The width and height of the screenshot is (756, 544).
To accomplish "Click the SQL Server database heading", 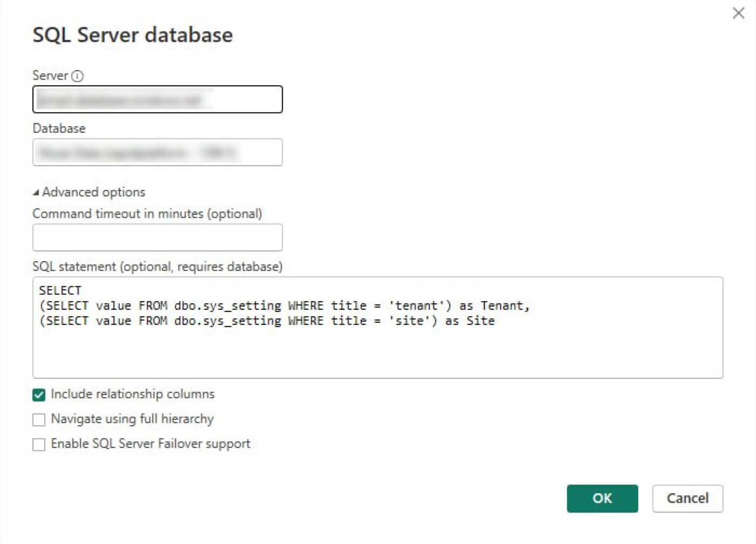I will pyautogui.click(x=133, y=35).
